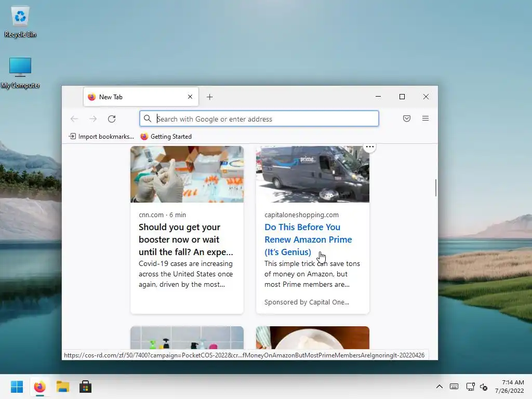The height and width of the screenshot is (399, 532).
Task: Click the page vertical scrollbar thumb
Action: [x=436, y=188]
